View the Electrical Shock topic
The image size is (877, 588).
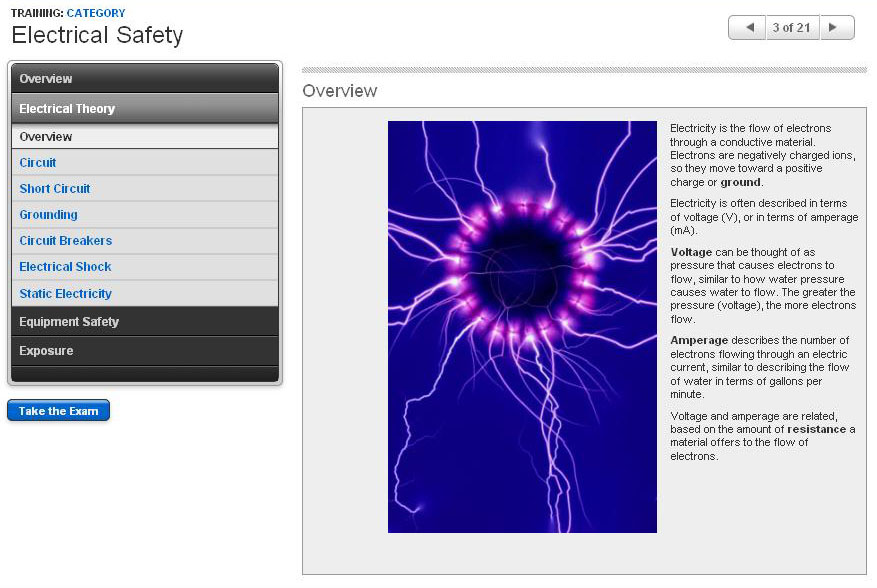click(x=65, y=267)
